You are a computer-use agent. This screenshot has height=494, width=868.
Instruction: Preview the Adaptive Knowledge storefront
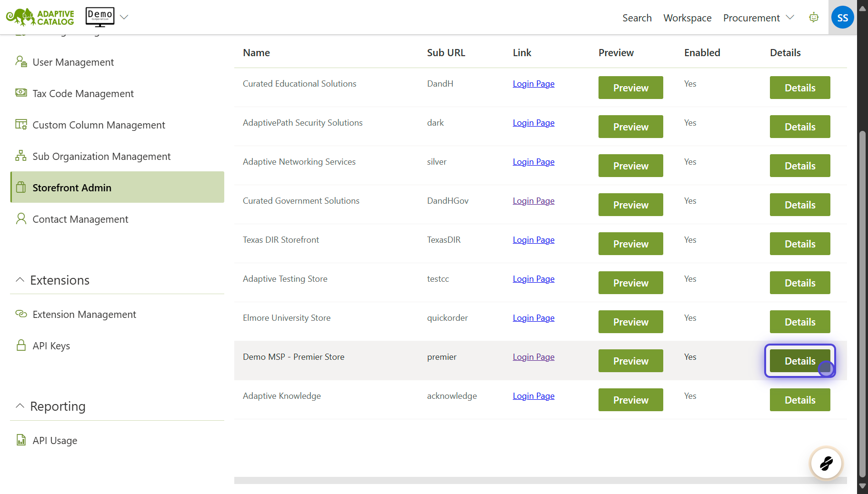click(630, 400)
